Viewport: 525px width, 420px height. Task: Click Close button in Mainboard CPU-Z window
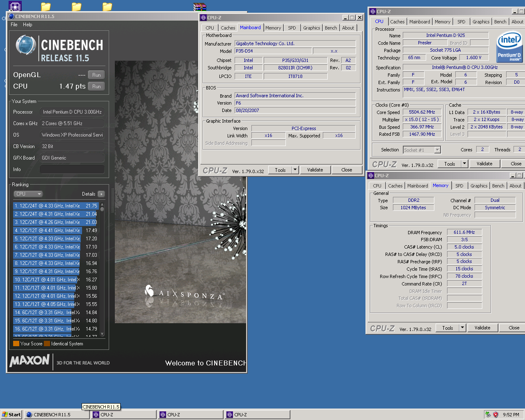(347, 170)
